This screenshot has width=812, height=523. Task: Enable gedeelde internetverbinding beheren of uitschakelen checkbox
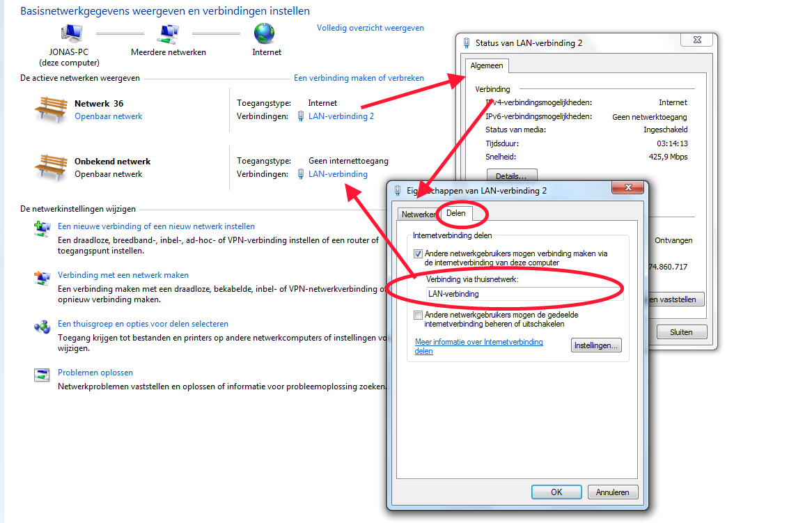[418, 315]
